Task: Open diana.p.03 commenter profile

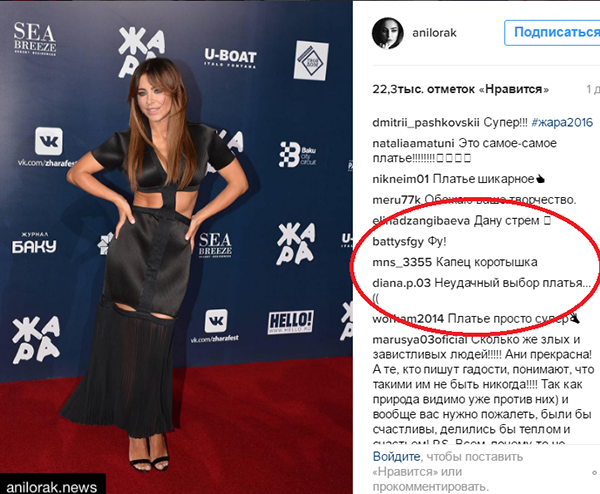Action: click(401, 283)
